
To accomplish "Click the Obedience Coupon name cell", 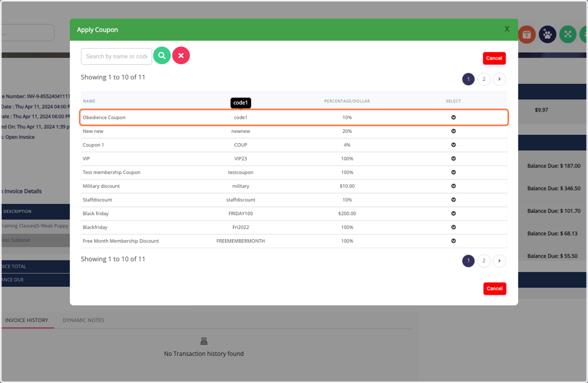I will 104,118.
